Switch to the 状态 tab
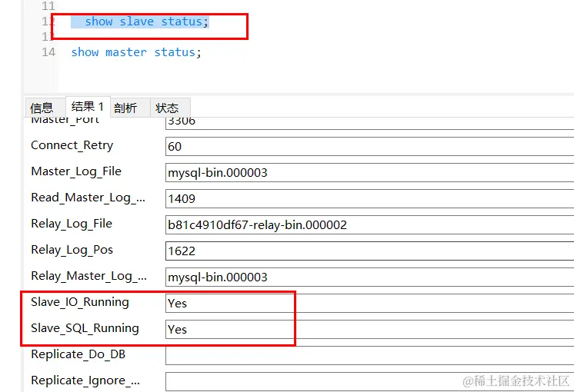Screen dimensions: 574x392 (x=170, y=108)
